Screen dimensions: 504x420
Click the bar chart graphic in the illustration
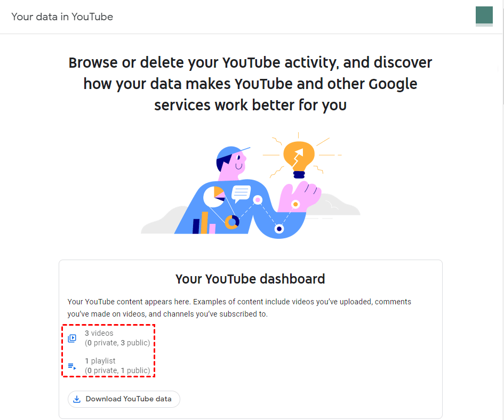204,223
